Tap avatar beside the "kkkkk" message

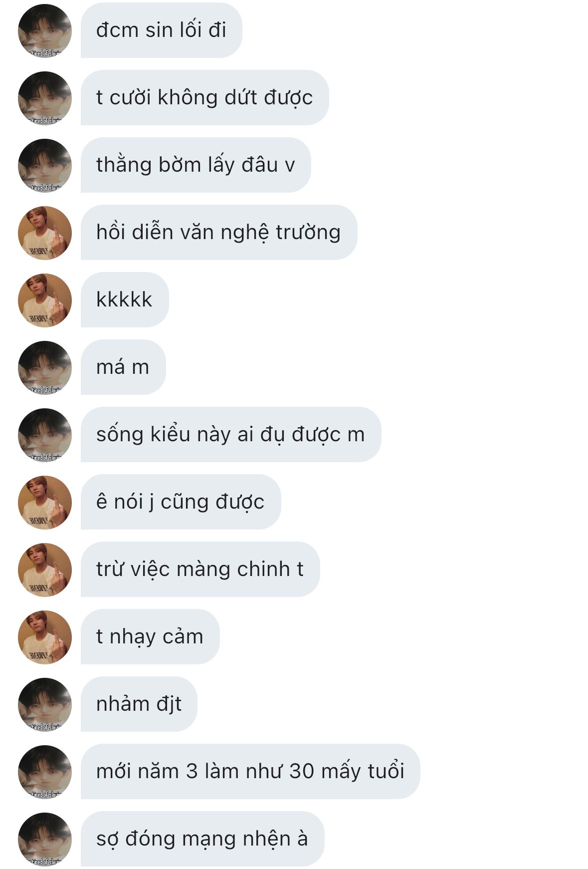(x=45, y=300)
